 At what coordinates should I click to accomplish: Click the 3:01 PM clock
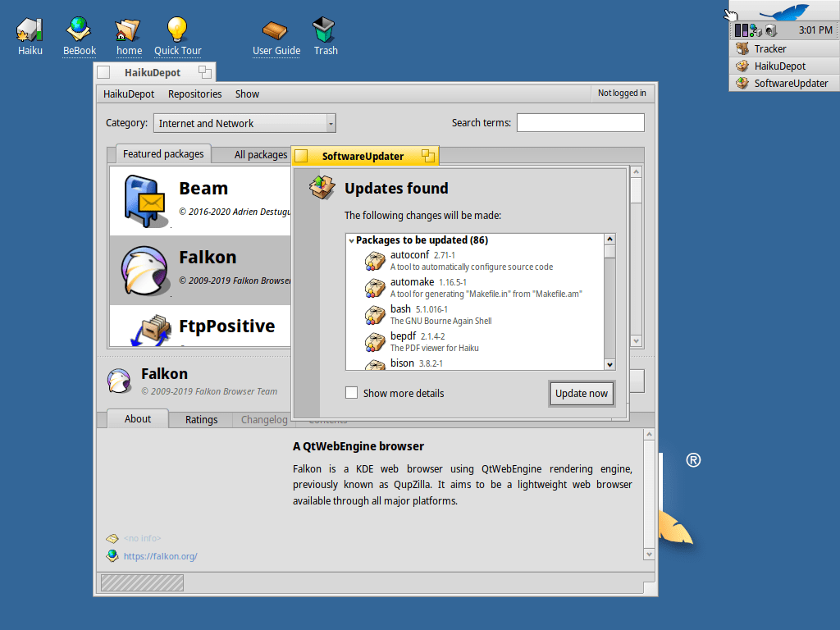coord(815,30)
